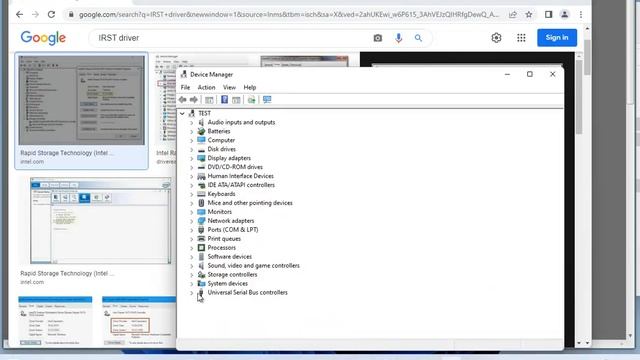Select the Software devices item
Image resolution: width=640 pixels, height=360 pixels.
click(x=229, y=257)
